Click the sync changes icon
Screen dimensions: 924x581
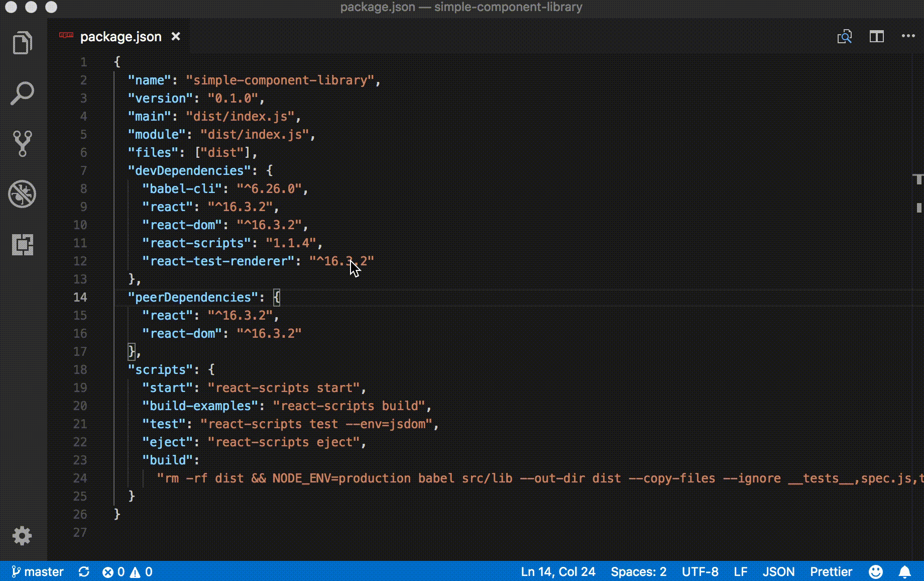[84, 571]
